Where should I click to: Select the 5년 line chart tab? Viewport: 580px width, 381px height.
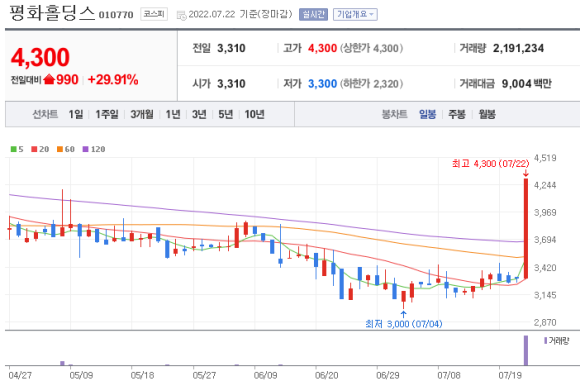226,114
